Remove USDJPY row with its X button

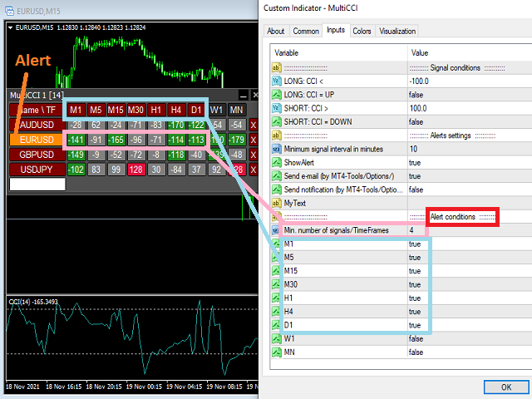[x=253, y=170]
